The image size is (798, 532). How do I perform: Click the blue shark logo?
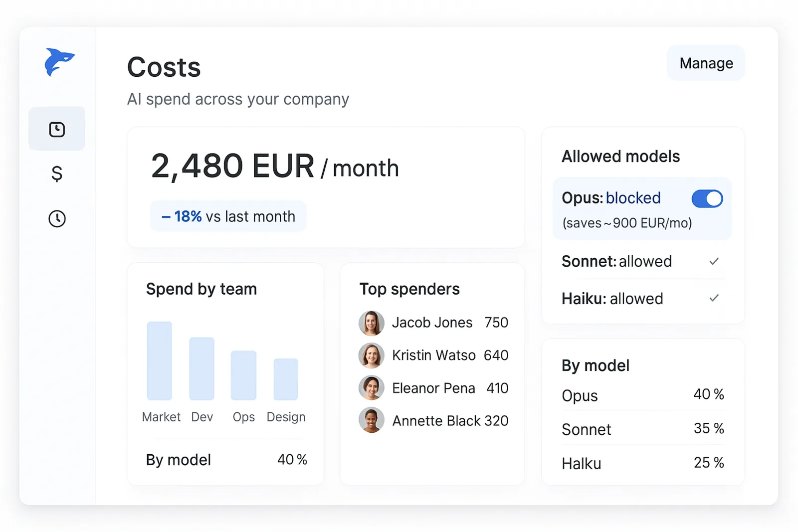[x=59, y=62]
